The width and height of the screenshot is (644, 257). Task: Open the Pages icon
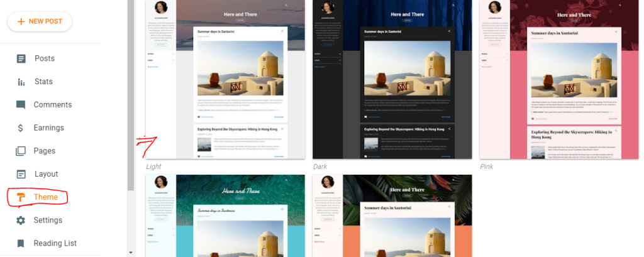21,151
